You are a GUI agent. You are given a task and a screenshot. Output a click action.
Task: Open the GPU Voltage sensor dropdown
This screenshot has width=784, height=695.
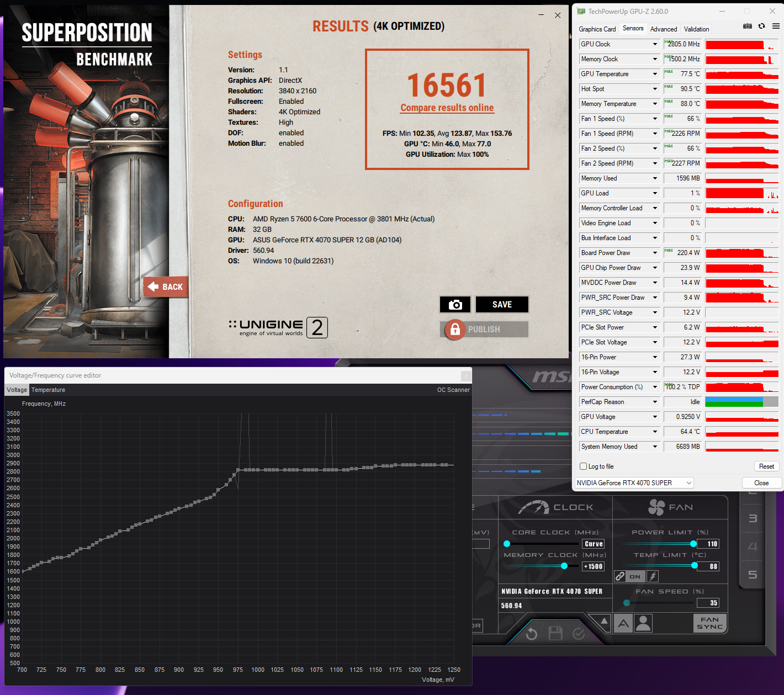655,417
